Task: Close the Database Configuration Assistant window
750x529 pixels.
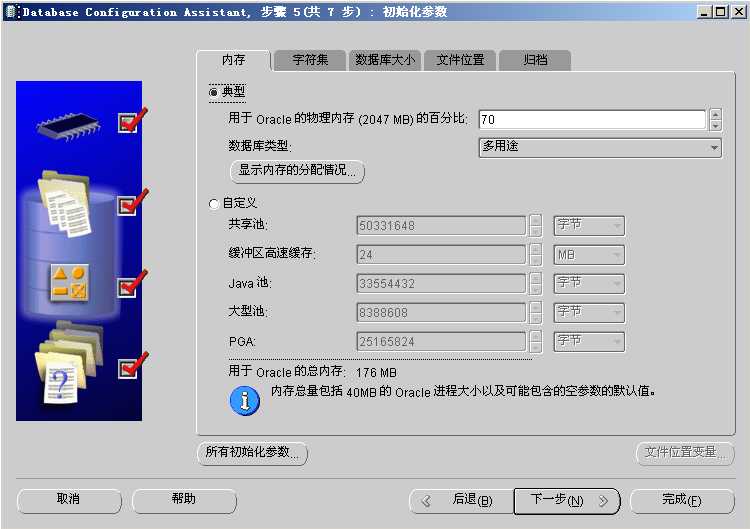Action: tap(738, 12)
